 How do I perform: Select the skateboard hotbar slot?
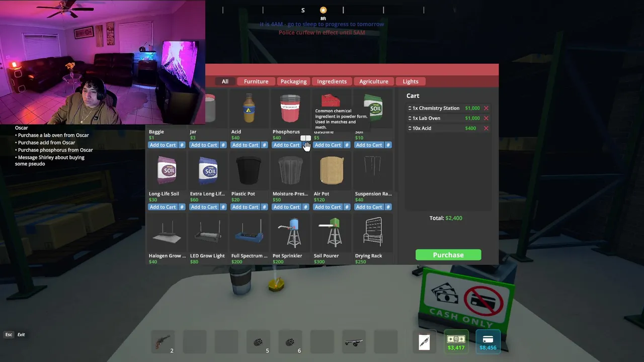coord(354,342)
